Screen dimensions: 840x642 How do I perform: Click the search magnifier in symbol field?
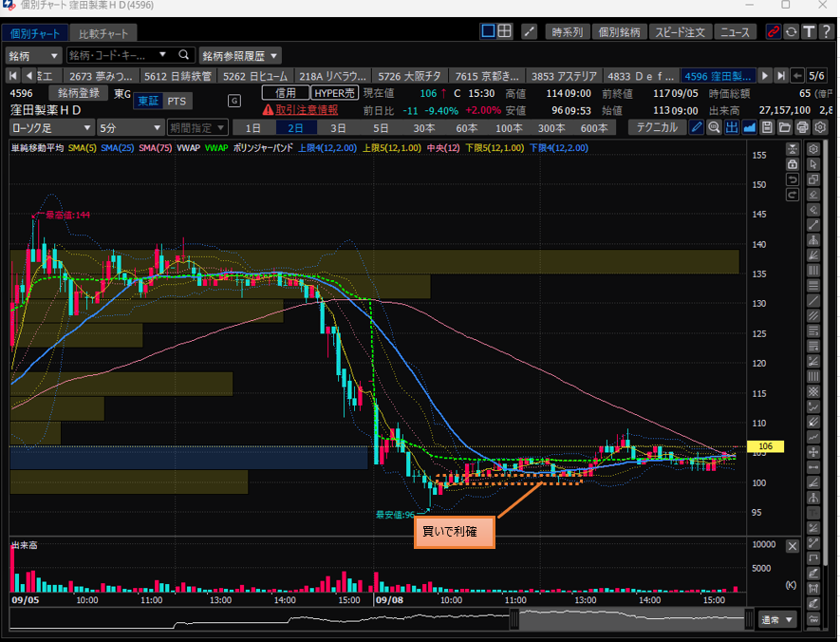pos(184,55)
